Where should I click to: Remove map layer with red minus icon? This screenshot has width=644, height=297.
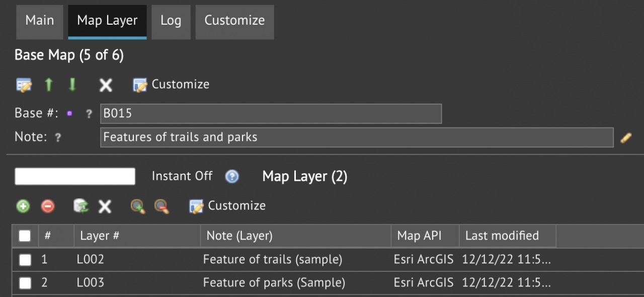tap(48, 206)
